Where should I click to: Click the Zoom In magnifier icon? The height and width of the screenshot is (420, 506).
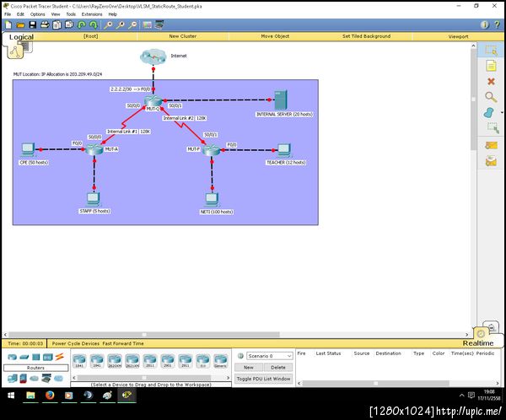pos(108,24)
